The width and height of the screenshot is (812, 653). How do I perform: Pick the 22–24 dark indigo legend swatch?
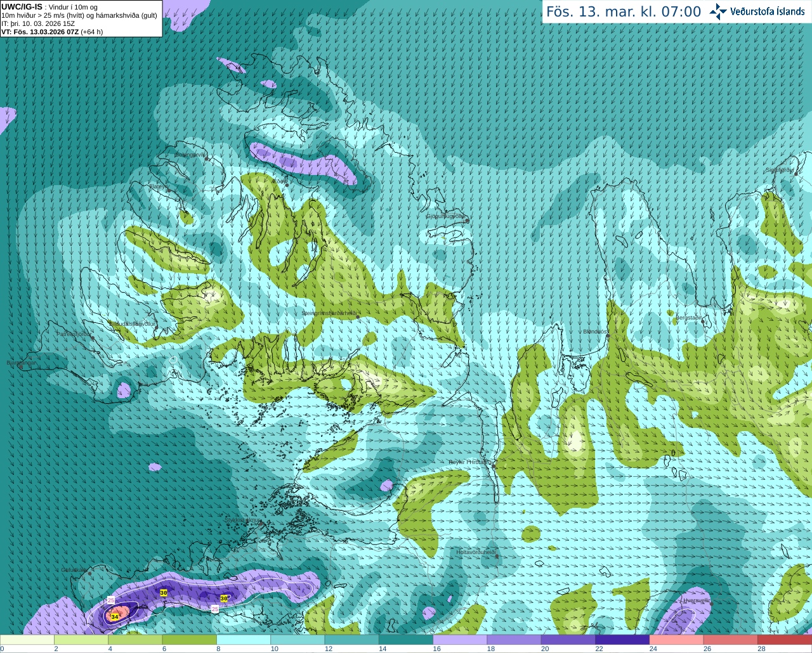tap(622, 640)
